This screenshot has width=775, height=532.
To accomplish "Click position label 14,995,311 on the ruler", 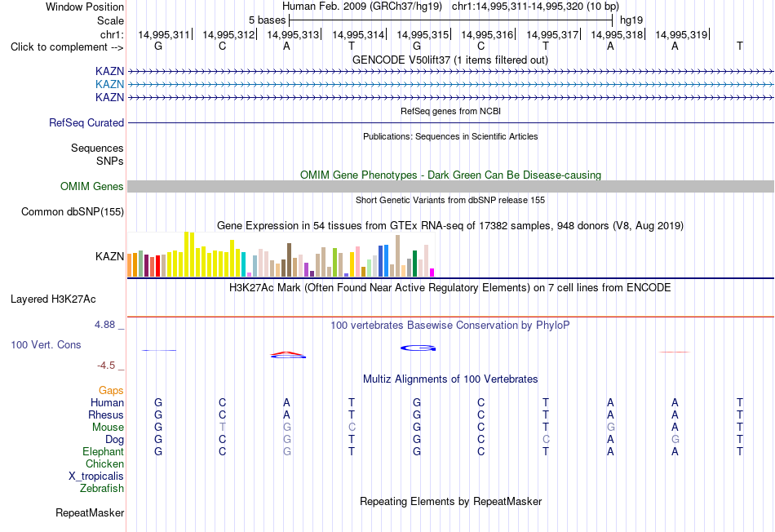I will coord(164,34).
